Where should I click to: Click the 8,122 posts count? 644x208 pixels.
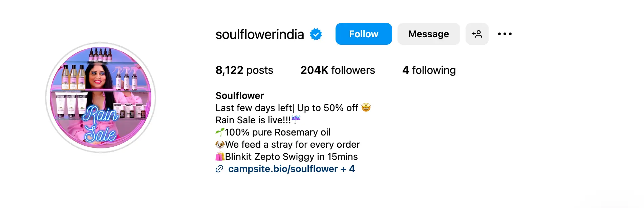(x=244, y=70)
